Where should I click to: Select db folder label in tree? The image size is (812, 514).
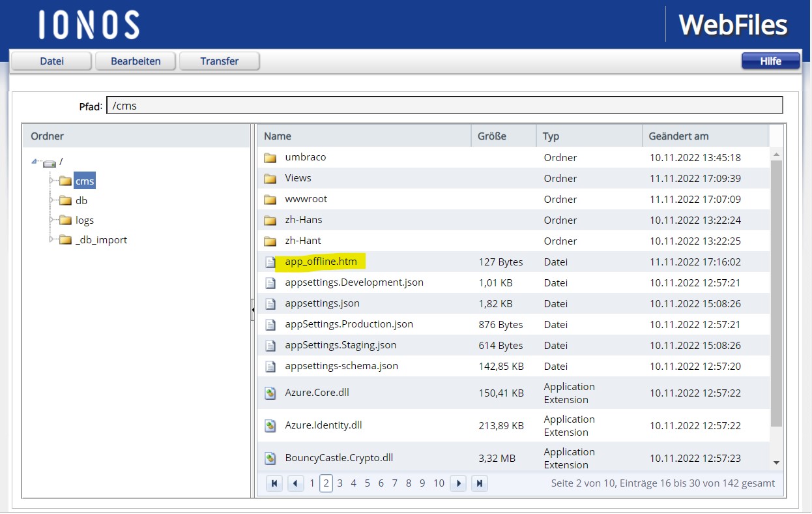pos(81,201)
